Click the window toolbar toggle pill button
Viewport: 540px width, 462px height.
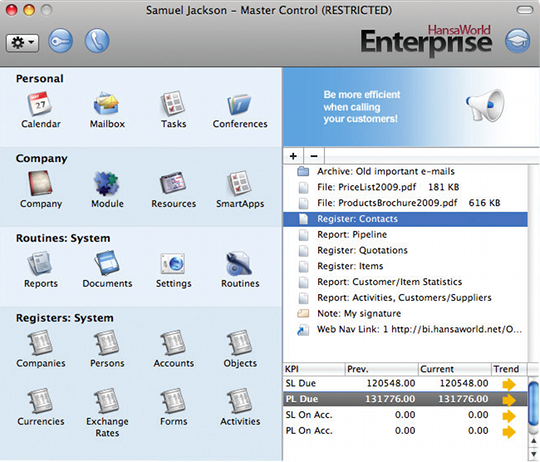tap(525, 10)
